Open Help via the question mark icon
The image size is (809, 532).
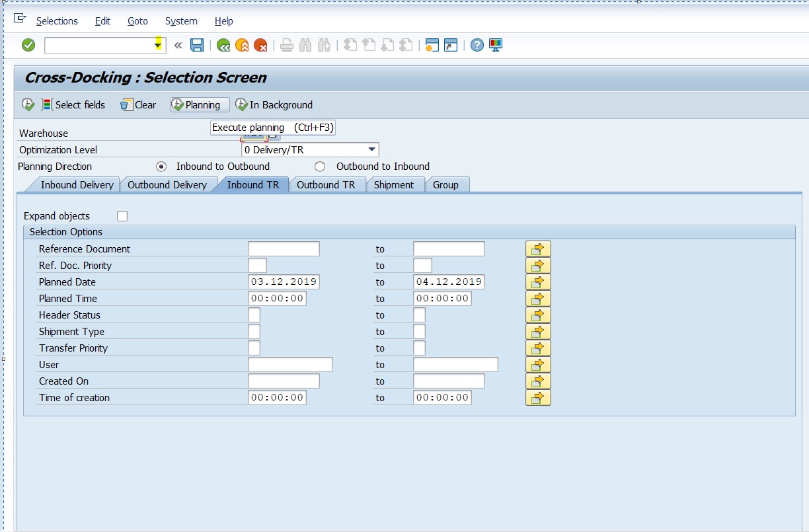click(x=477, y=45)
